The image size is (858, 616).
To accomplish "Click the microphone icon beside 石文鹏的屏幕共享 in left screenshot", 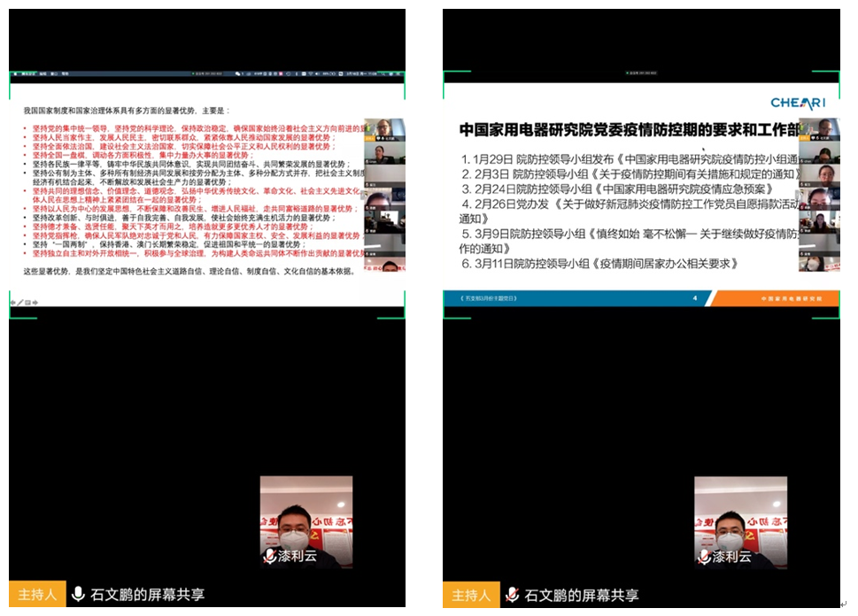I will pos(78,594).
